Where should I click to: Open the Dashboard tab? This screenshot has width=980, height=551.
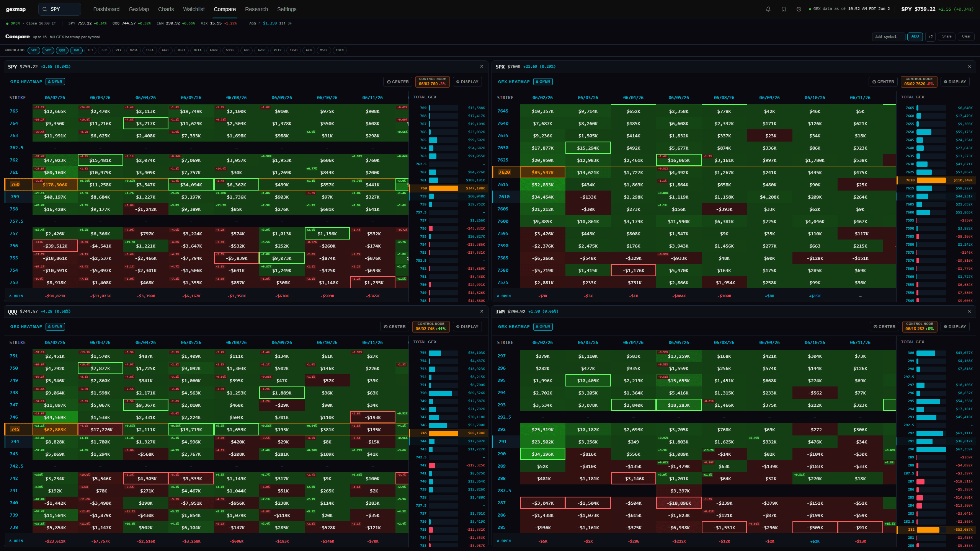point(106,9)
